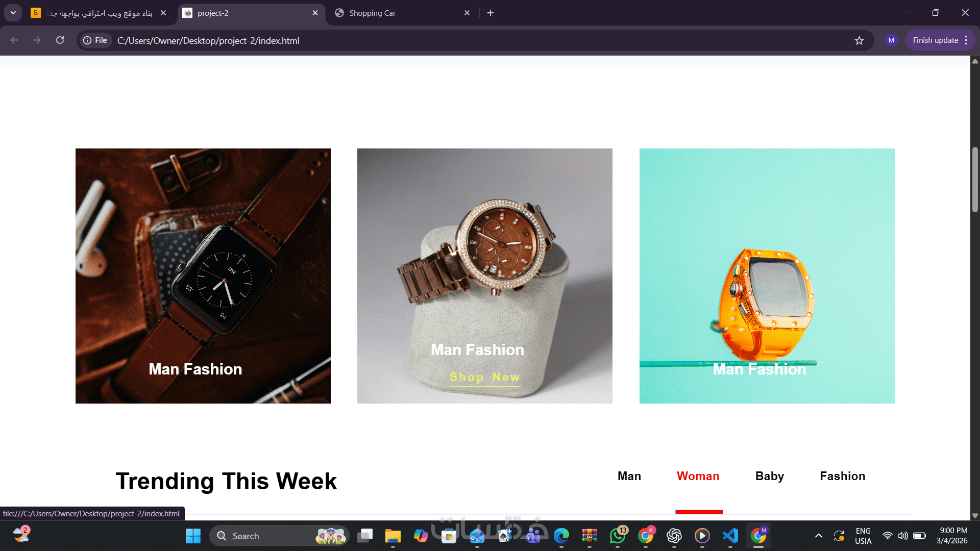980x551 pixels.
Task: Open File Explorer from the taskbar
Action: click(x=393, y=536)
